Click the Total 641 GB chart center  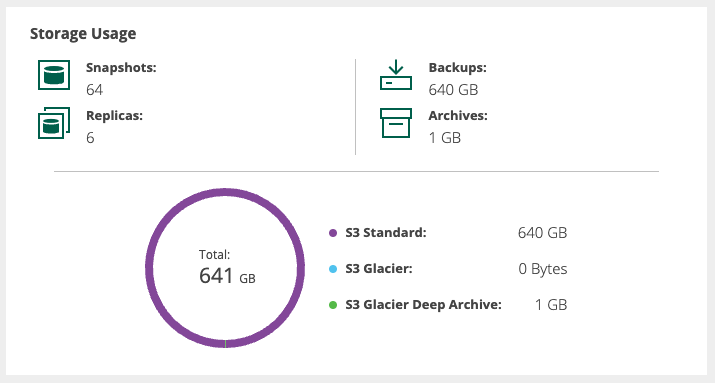(x=227, y=268)
